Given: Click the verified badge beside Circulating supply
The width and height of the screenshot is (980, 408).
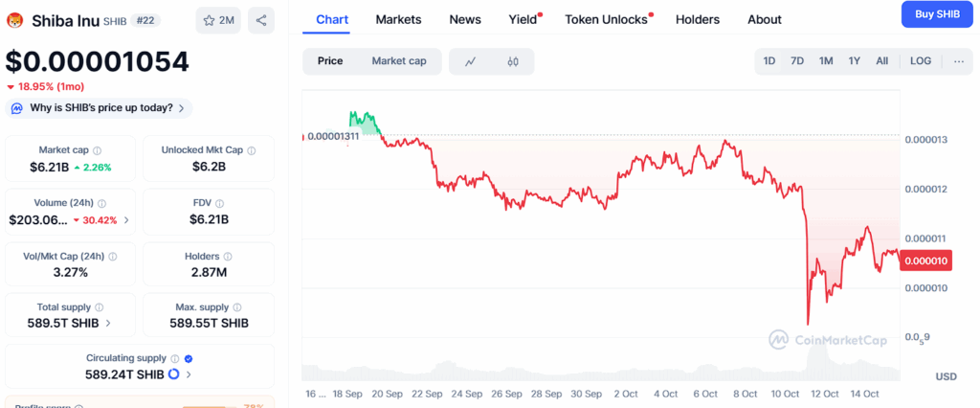Looking at the screenshot, I should (189, 358).
